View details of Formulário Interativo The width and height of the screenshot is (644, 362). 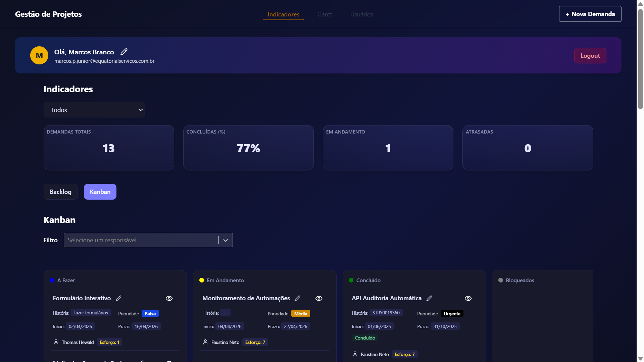[x=169, y=298]
